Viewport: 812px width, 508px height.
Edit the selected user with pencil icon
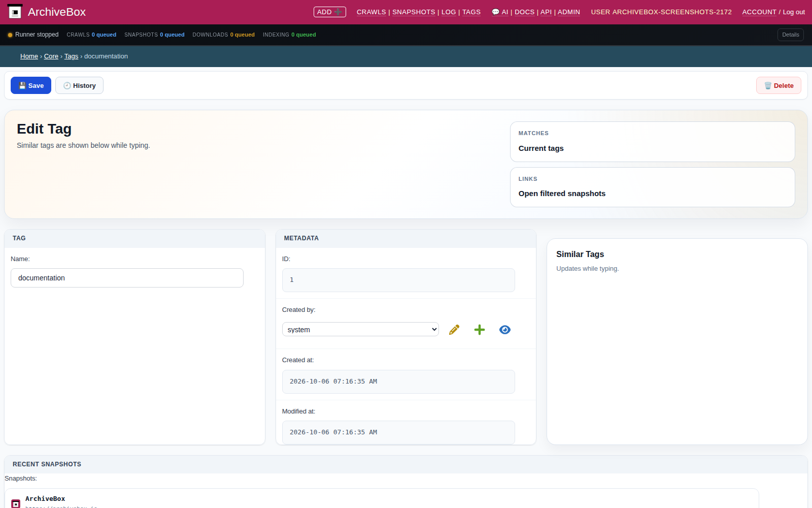(454, 330)
